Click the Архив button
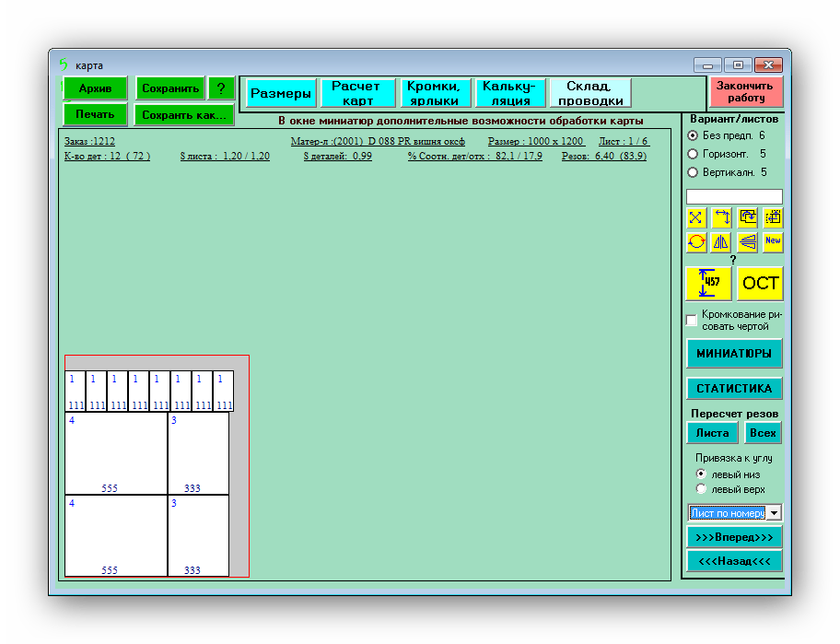 point(95,88)
